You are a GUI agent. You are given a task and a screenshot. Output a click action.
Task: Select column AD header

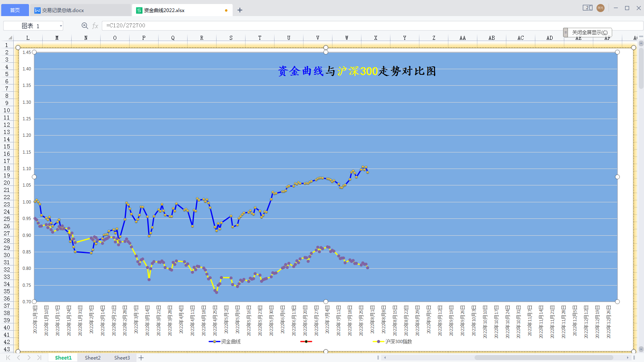coord(549,38)
